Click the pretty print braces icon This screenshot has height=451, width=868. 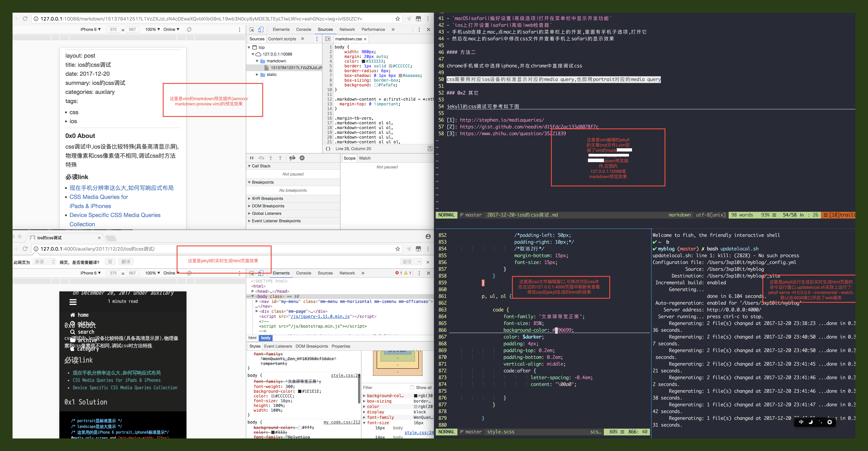coord(328,149)
